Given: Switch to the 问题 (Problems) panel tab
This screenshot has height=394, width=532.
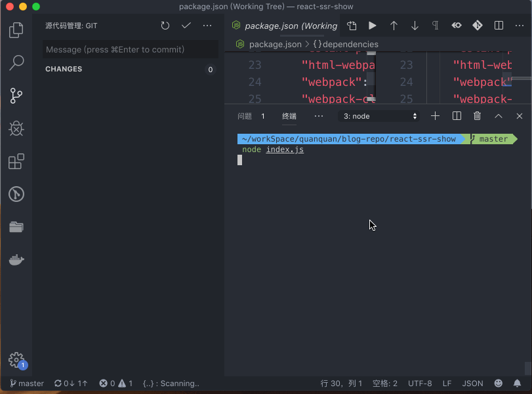Looking at the screenshot, I should (x=245, y=116).
